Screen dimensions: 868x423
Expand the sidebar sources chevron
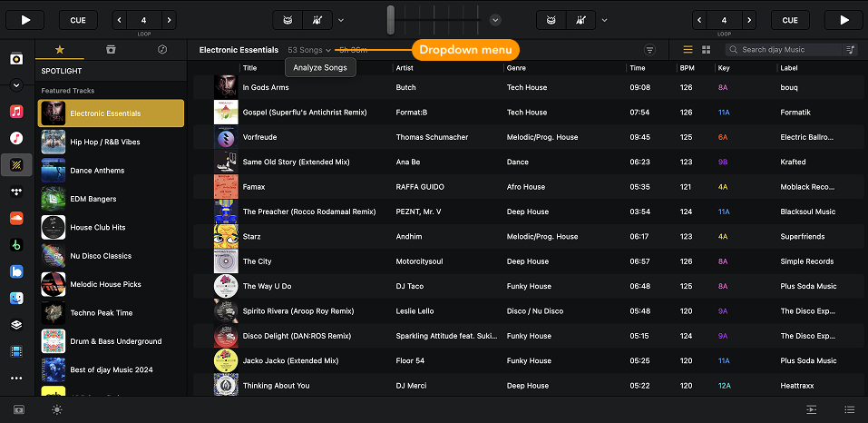[16, 85]
